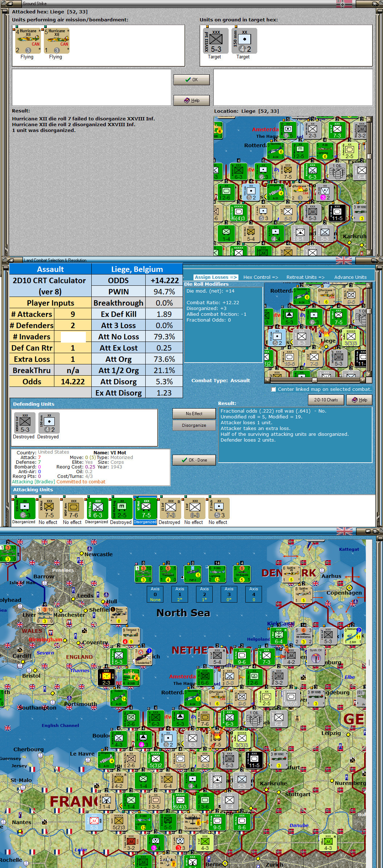This screenshot has width=383, height=868.
Task: Select CA Augusta ship unit in North Sea
Action: (242, 574)
